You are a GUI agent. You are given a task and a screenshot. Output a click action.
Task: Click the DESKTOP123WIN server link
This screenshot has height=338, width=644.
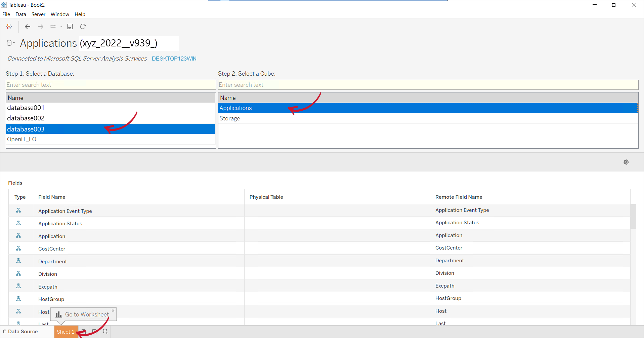pyautogui.click(x=174, y=59)
